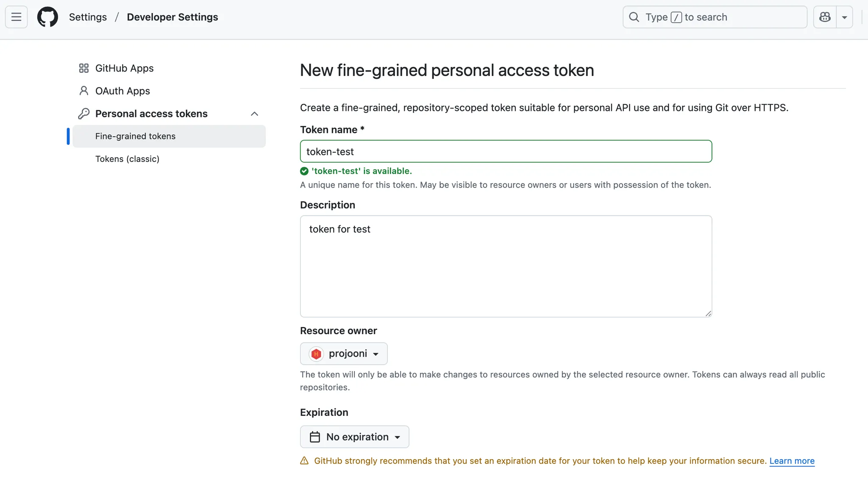Collapse the Personal access tokens section

[254, 114]
